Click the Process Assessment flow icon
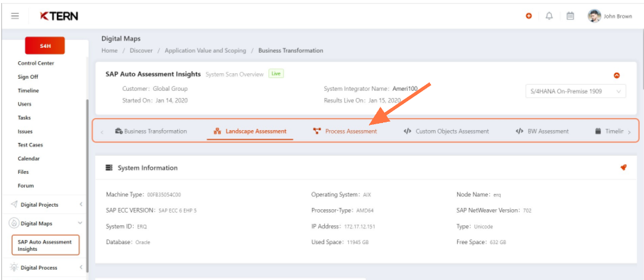Image resolution: width=644 pixels, height=280 pixels. tap(317, 131)
